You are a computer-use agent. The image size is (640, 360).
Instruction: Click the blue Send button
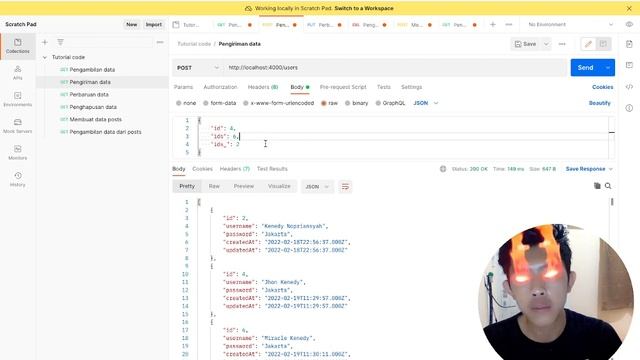click(x=586, y=68)
